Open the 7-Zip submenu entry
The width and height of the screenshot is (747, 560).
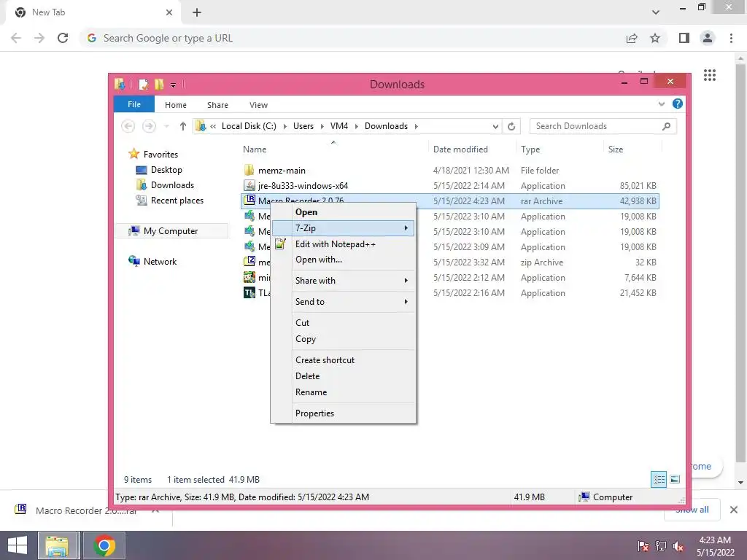343,228
